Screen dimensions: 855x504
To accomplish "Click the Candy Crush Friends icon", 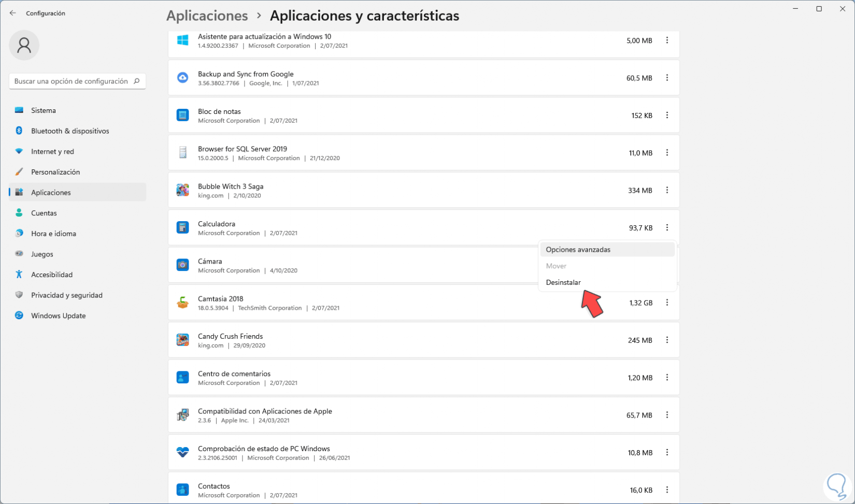I will coord(182,340).
